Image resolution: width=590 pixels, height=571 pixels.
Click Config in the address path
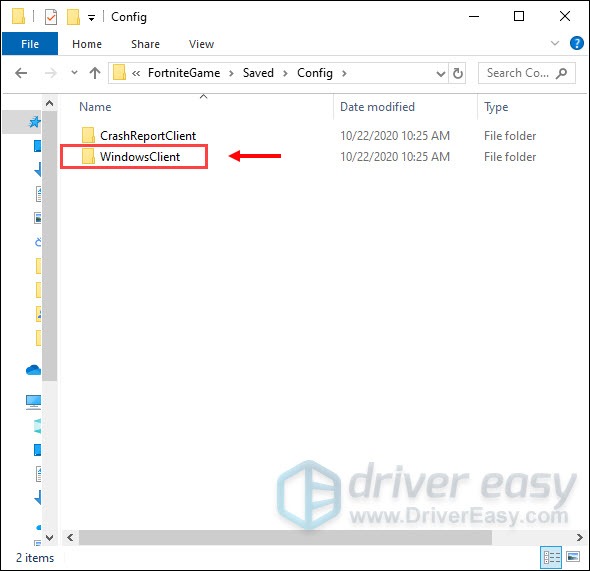click(x=315, y=73)
